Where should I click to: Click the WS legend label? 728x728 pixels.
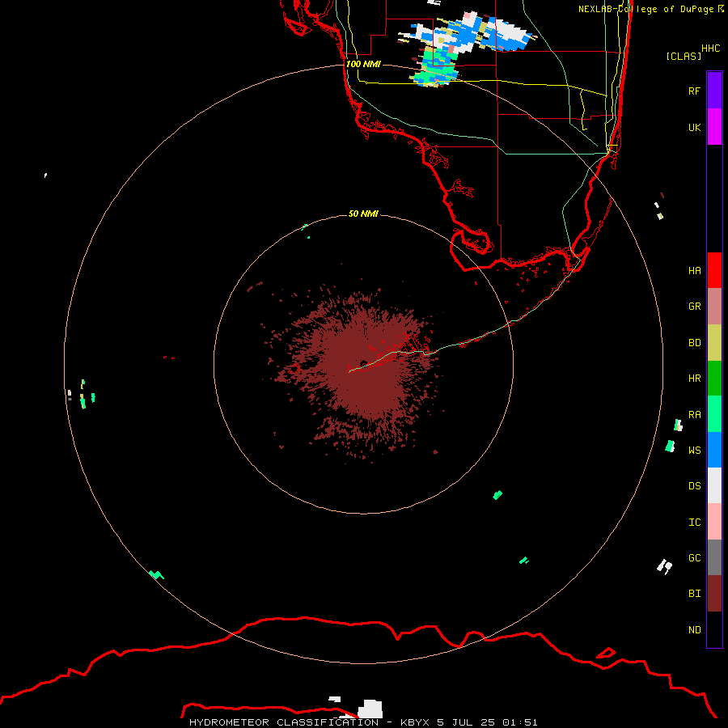[x=694, y=450]
